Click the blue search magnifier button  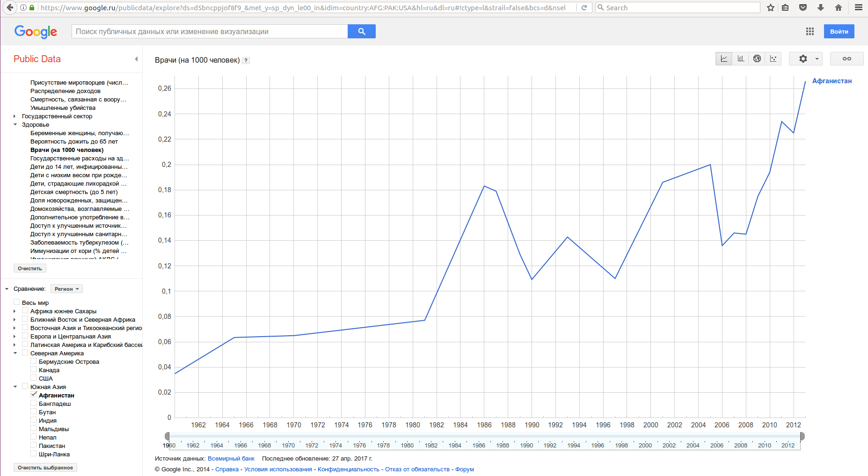pos(361,31)
